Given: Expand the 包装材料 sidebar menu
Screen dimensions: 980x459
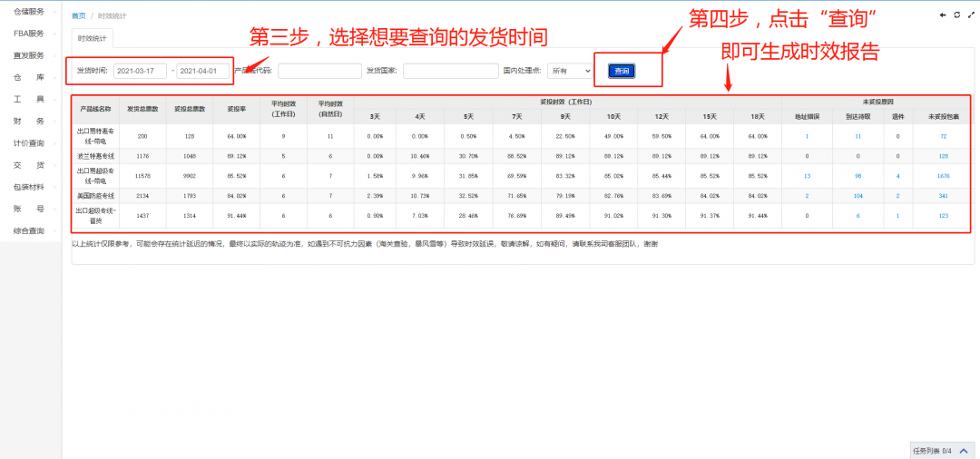Looking at the screenshot, I should (x=31, y=187).
